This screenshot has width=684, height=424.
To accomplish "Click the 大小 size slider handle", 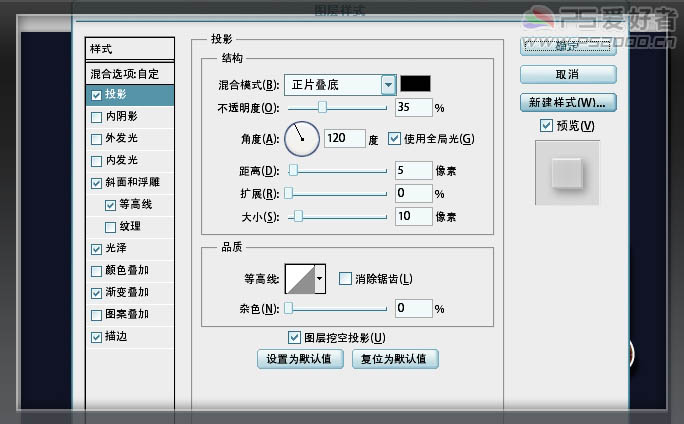I will click(298, 216).
